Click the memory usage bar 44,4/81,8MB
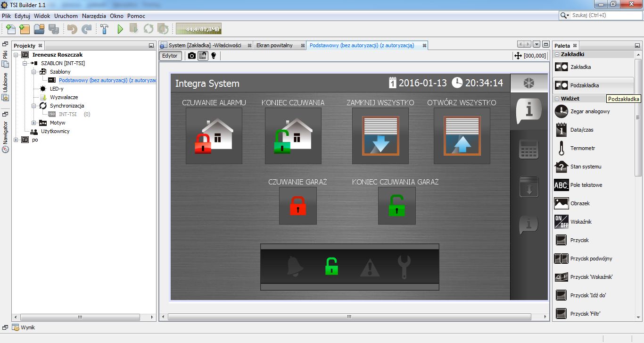 tap(198, 29)
